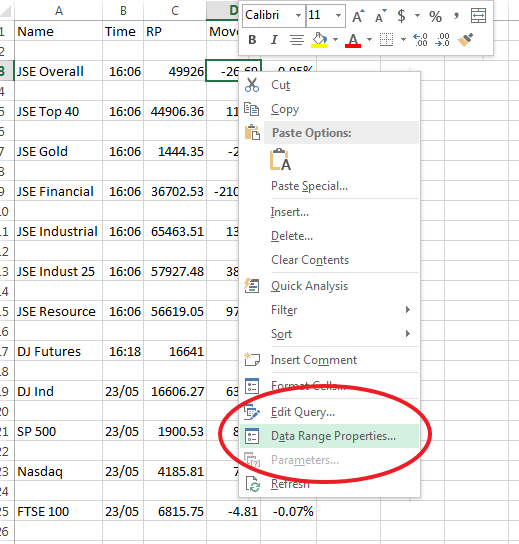
Task: Click the Center alignment icon
Action: point(297,40)
